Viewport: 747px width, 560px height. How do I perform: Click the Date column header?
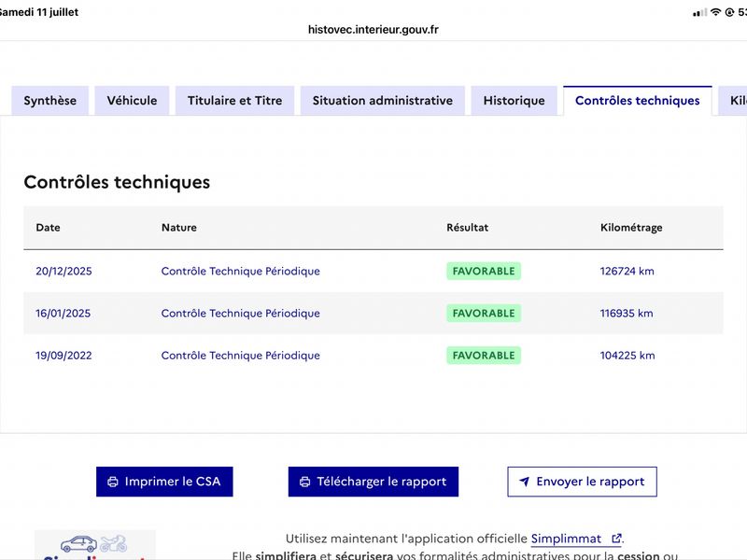49,228
